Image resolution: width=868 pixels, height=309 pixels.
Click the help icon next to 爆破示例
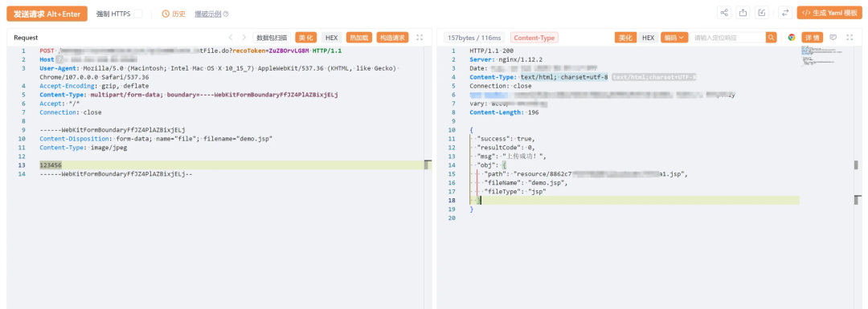point(226,14)
